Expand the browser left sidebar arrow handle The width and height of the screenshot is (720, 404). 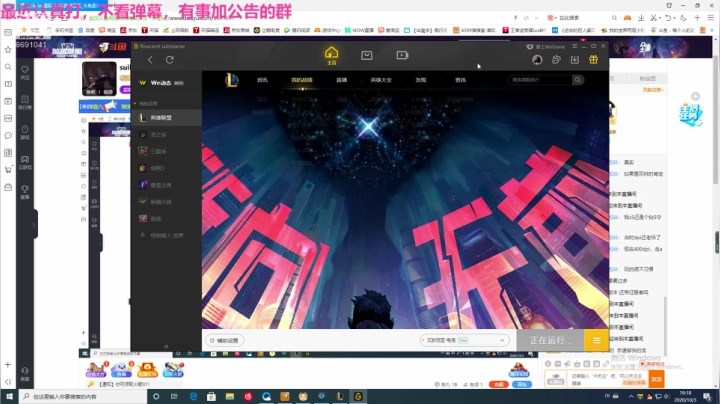pos(34,224)
